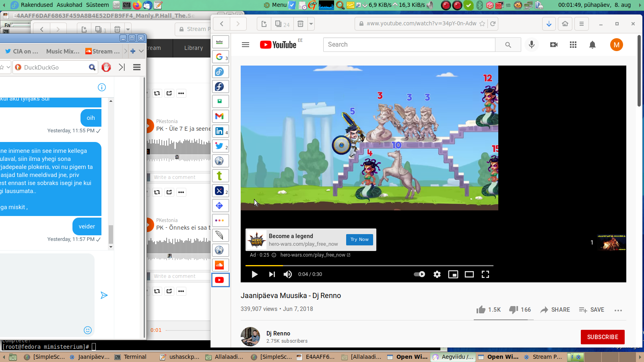Open YouTube notifications bell
The image size is (644, 362).
pos(592,45)
